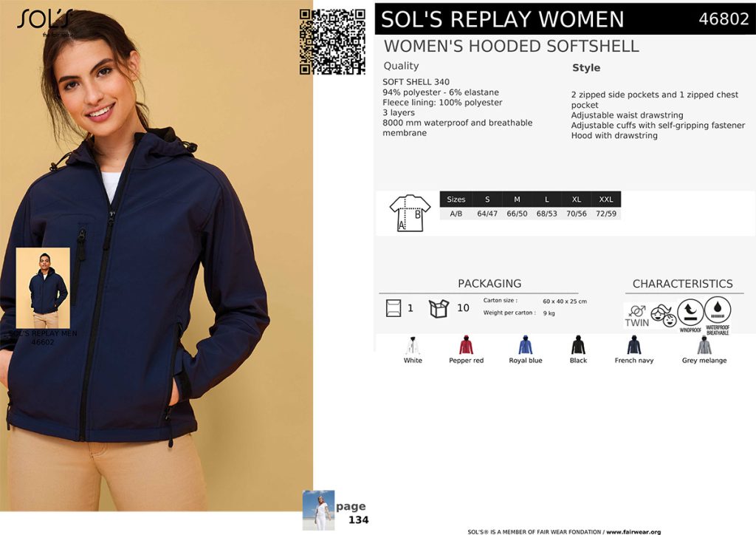
Task: Click the QR code image
Action: 332,42
